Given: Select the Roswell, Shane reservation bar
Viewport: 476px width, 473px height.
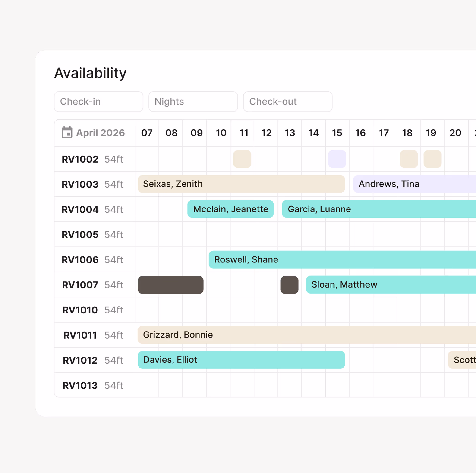Looking at the screenshot, I should point(342,260).
